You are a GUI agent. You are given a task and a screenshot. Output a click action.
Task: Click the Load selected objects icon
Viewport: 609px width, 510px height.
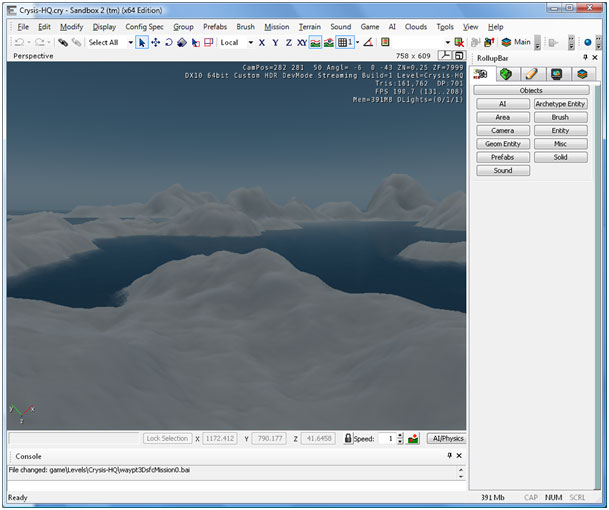[489, 42]
